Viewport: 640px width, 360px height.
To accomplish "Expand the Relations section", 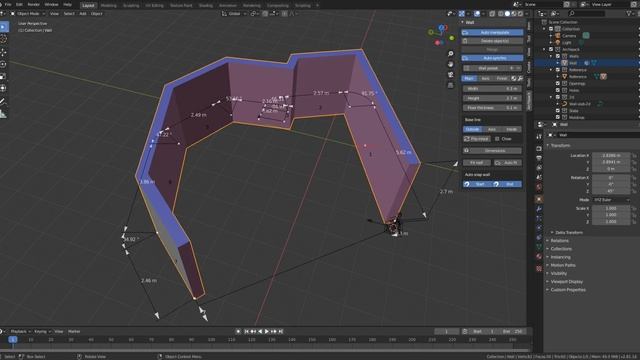I will pos(558,241).
